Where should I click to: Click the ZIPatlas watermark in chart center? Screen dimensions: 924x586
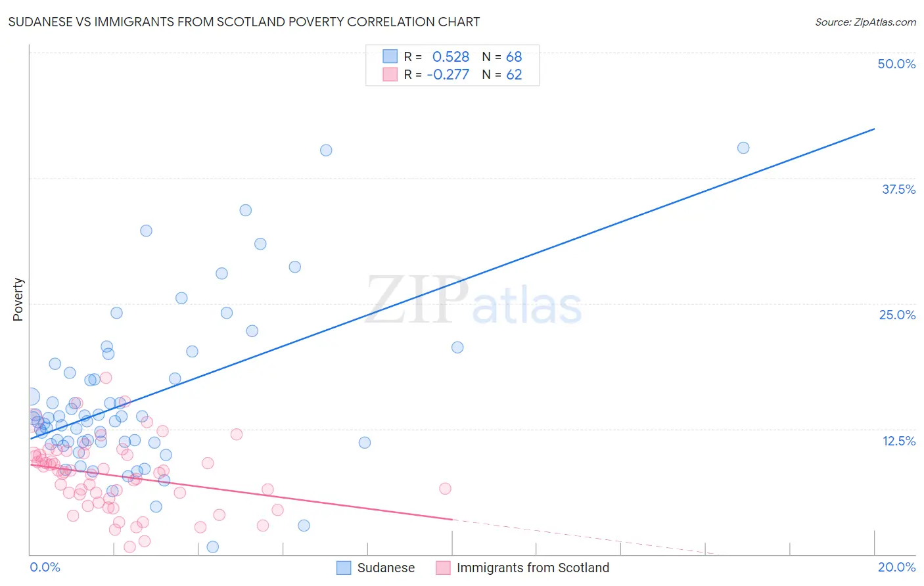pos(474,301)
